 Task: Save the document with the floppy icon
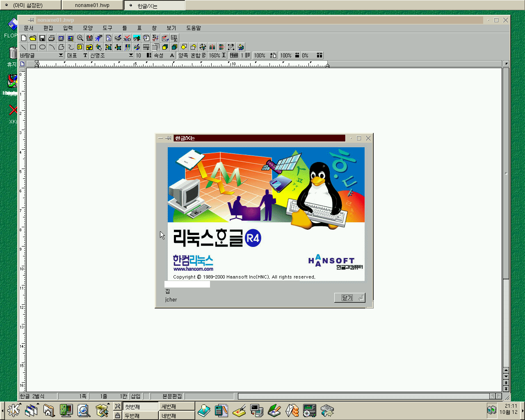tap(42, 38)
